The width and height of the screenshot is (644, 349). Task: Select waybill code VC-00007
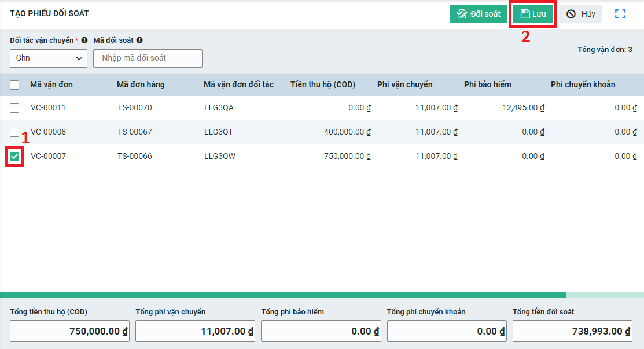pyautogui.click(x=48, y=156)
